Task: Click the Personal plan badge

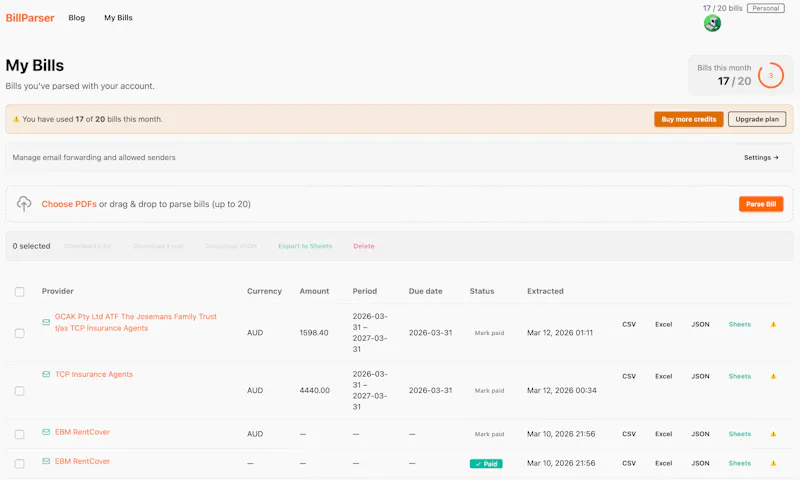Action: [x=765, y=8]
